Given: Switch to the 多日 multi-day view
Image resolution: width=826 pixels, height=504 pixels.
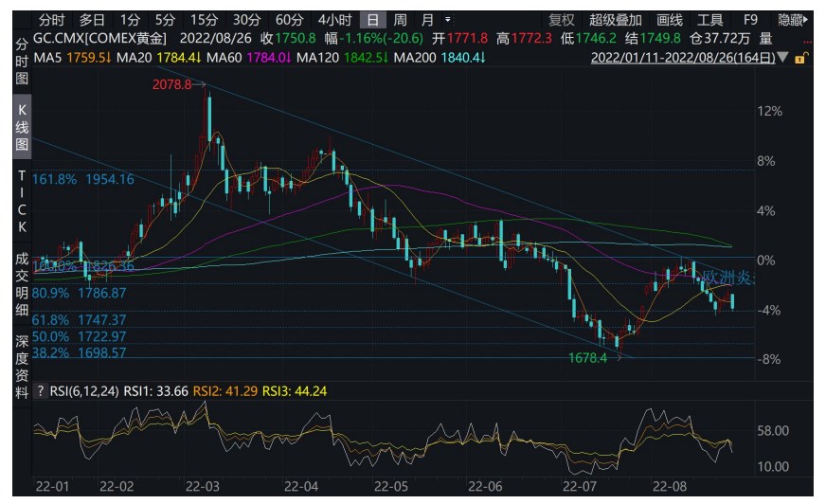Looking at the screenshot, I should [92, 20].
